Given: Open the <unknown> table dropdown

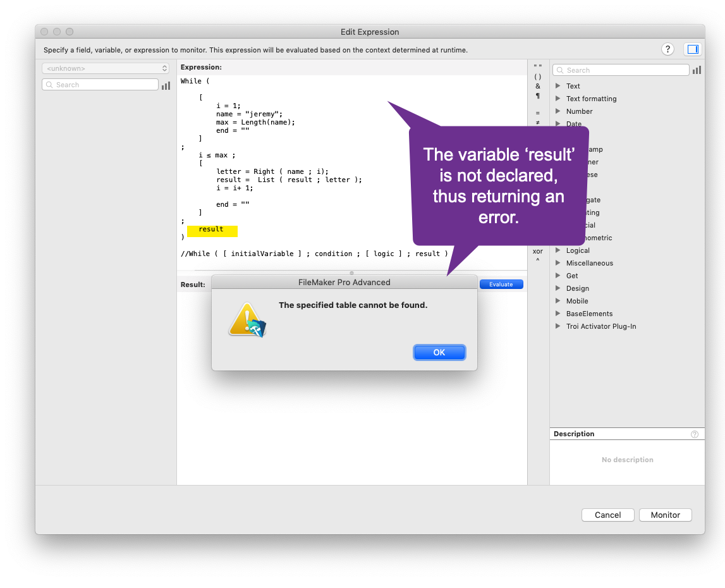Looking at the screenshot, I should [106, 68].
